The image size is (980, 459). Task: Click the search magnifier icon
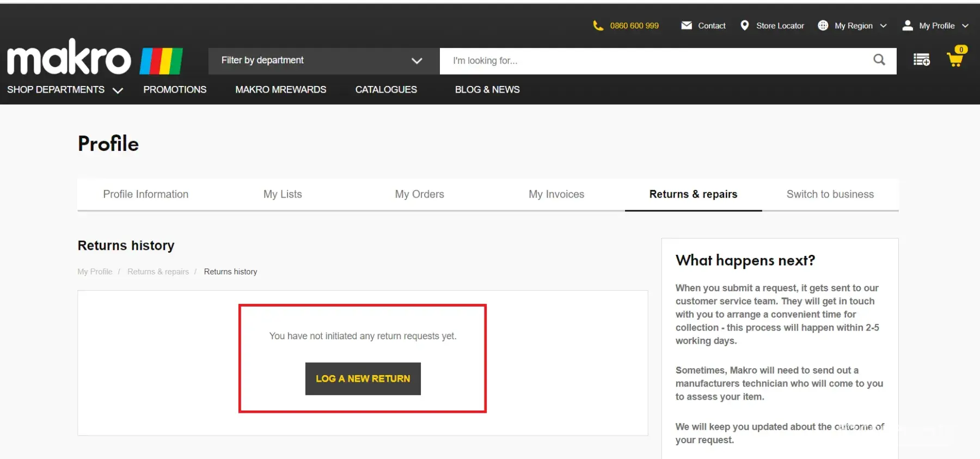pyautogui.click(x=879, y=60)
